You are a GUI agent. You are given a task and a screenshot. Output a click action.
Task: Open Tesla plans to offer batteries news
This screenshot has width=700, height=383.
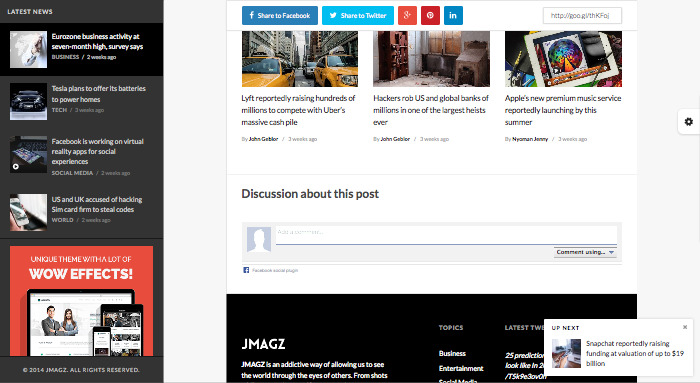point(99,94)
